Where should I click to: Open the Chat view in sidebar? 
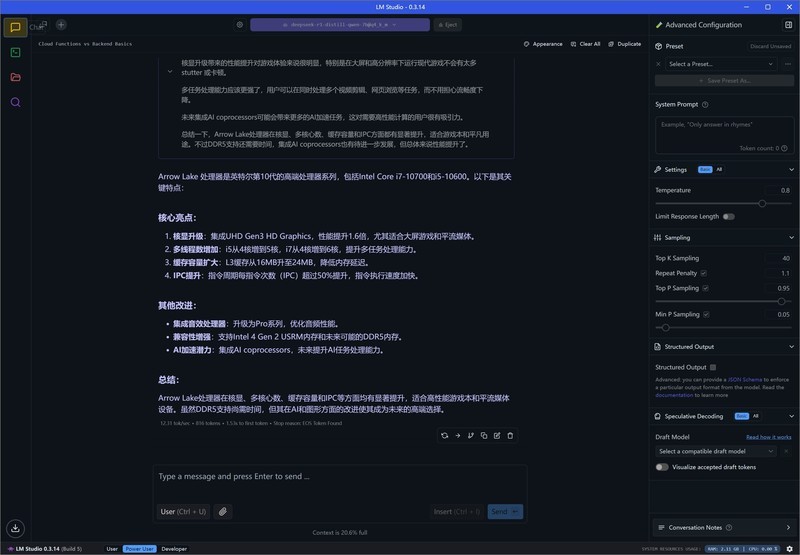tap(15, 27)
